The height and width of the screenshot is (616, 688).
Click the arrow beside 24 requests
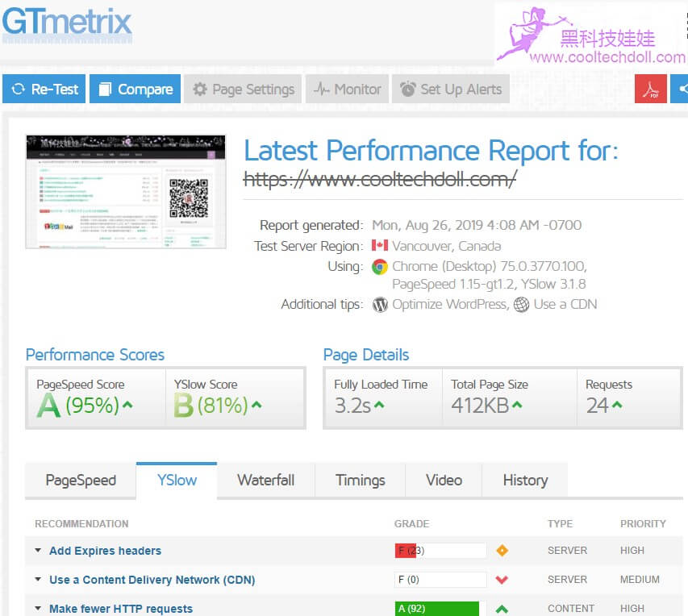(617, 405)
